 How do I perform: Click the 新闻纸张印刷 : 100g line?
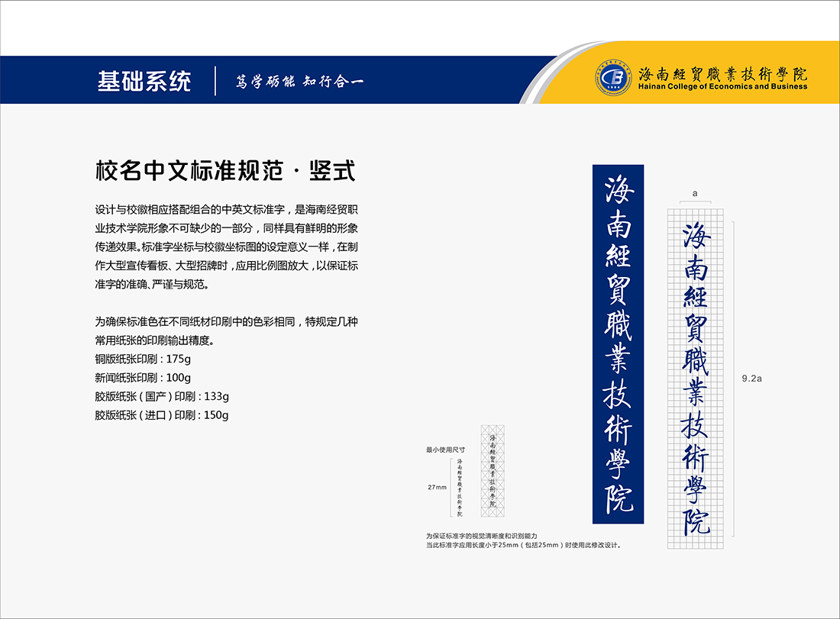tap(143, 378)
